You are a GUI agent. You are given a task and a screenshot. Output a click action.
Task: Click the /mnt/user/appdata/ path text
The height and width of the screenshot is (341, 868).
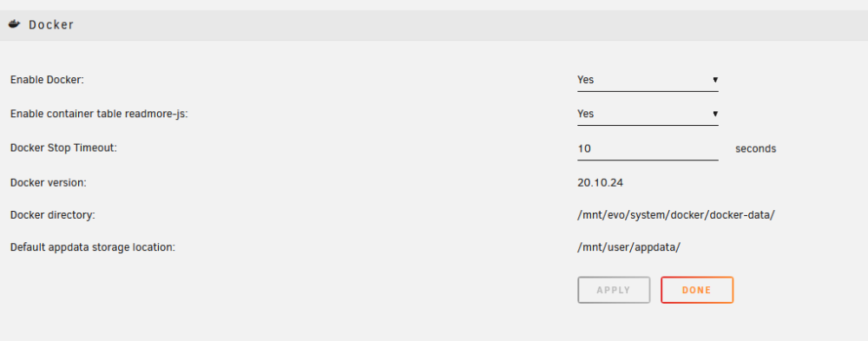point(628,247)
